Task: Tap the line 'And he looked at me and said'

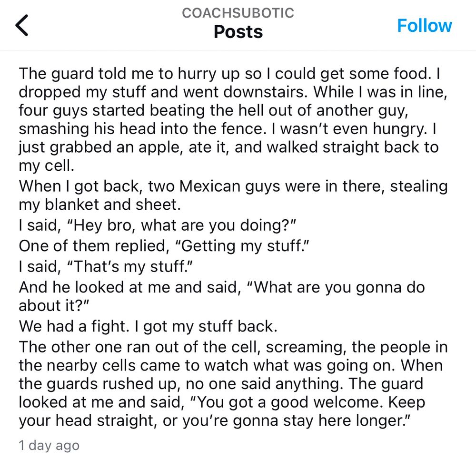Action: click(222, 287)
